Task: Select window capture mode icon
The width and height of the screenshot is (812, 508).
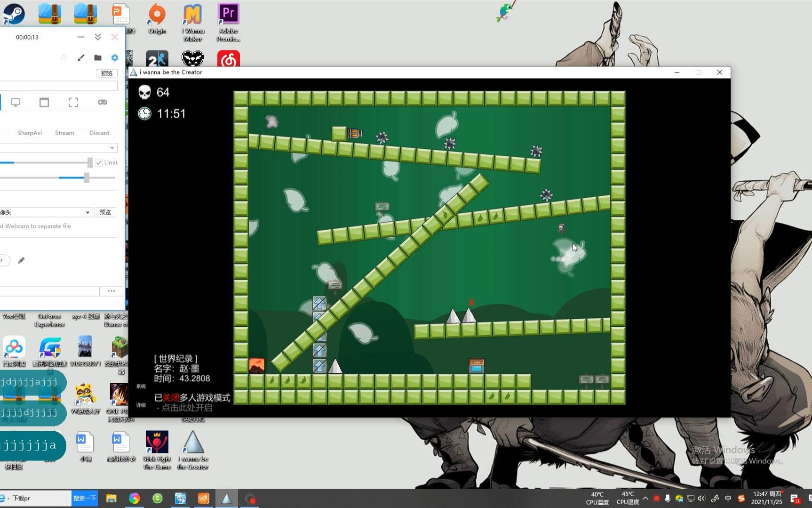Action: (44, 102)
